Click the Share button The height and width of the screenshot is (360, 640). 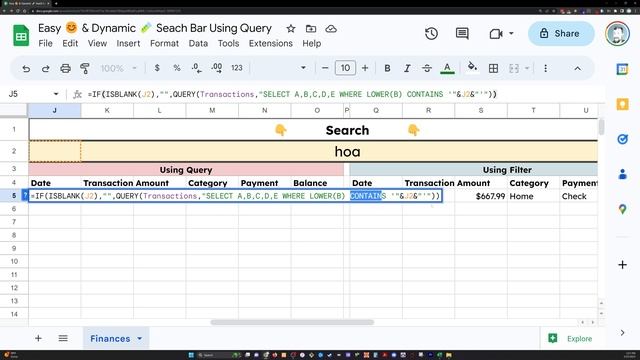coord(561,33)
